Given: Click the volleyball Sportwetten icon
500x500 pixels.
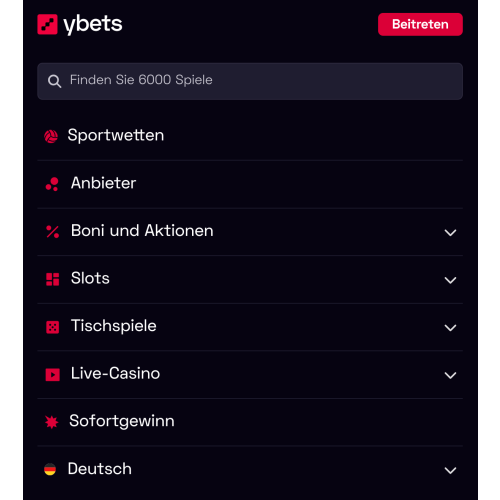Looking at the screenshot, I should (x=51, y=136).
